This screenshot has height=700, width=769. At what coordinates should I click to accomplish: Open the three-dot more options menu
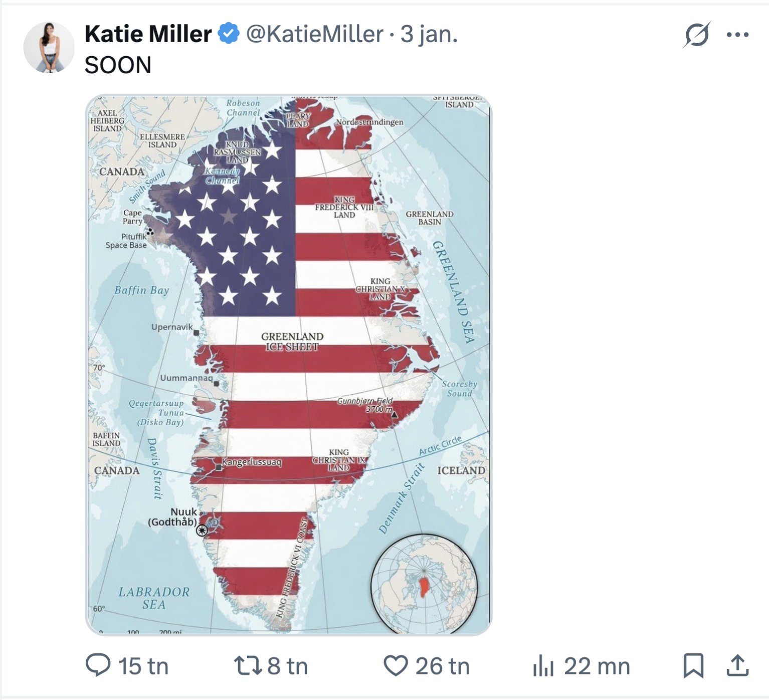[737, 35]
